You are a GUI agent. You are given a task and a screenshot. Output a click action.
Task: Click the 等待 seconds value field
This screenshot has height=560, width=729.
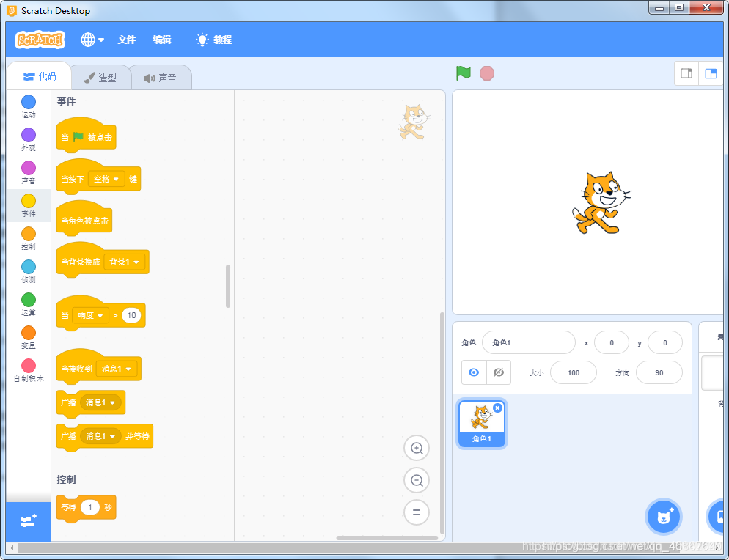pyautogui.click(x=89, y=507)
